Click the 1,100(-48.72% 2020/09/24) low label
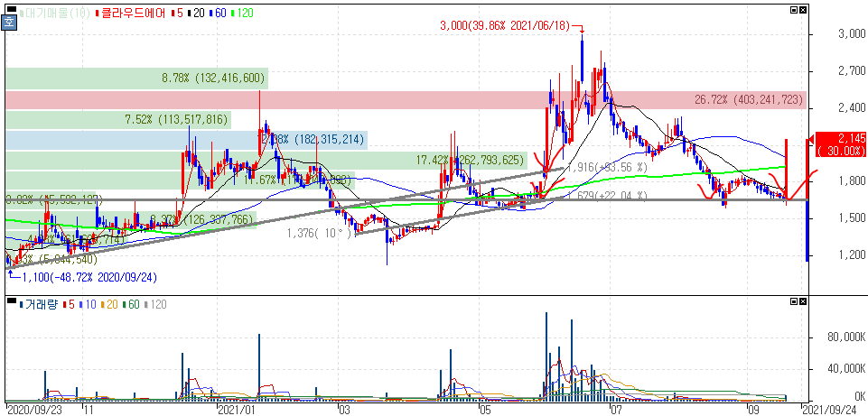Viewport: 868px width, 416px height. click(89, 277)
